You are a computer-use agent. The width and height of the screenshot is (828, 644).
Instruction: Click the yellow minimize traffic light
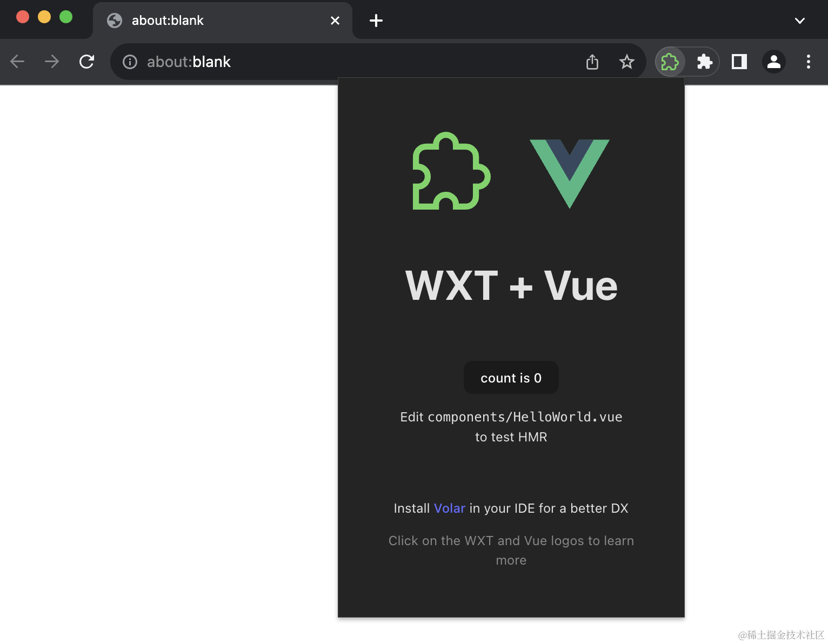tap(44, 17)
